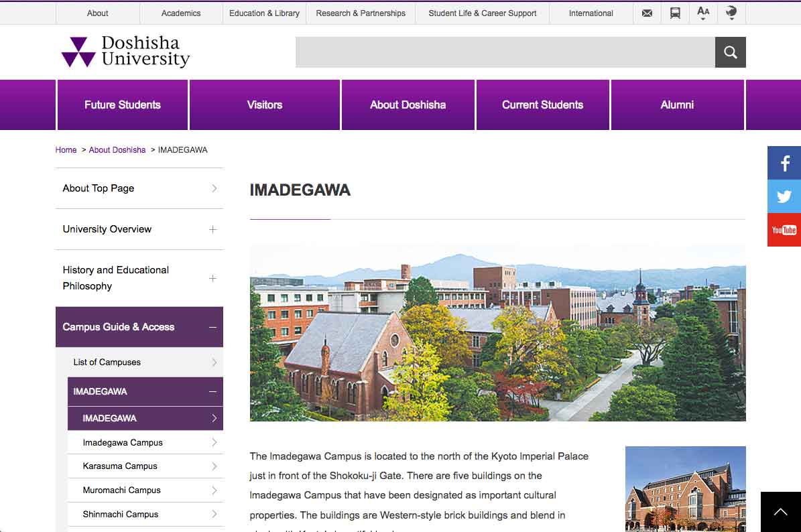Click the aerial campus banner photo

[x=497, y=333]
